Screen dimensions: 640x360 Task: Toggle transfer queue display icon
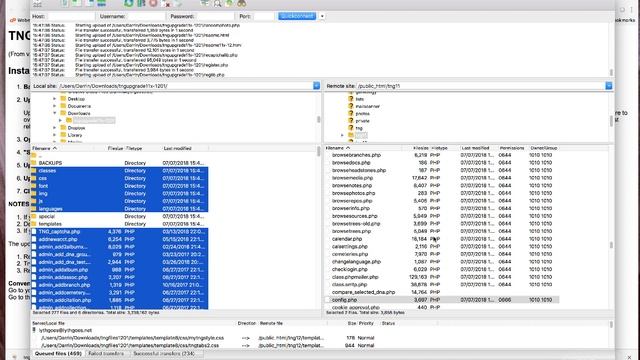(101, 3)
